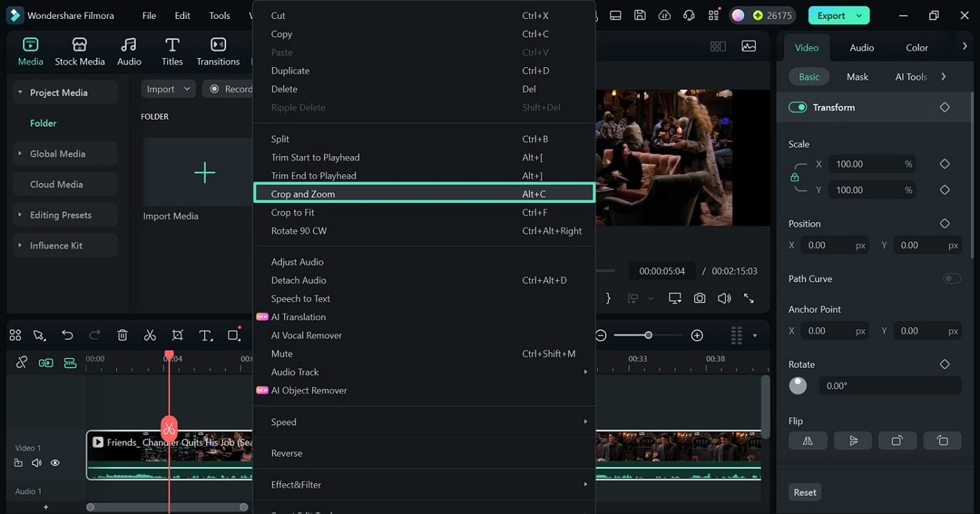Take a snapshot using the camera icon

pyautogui.click(x=700, y=298)
